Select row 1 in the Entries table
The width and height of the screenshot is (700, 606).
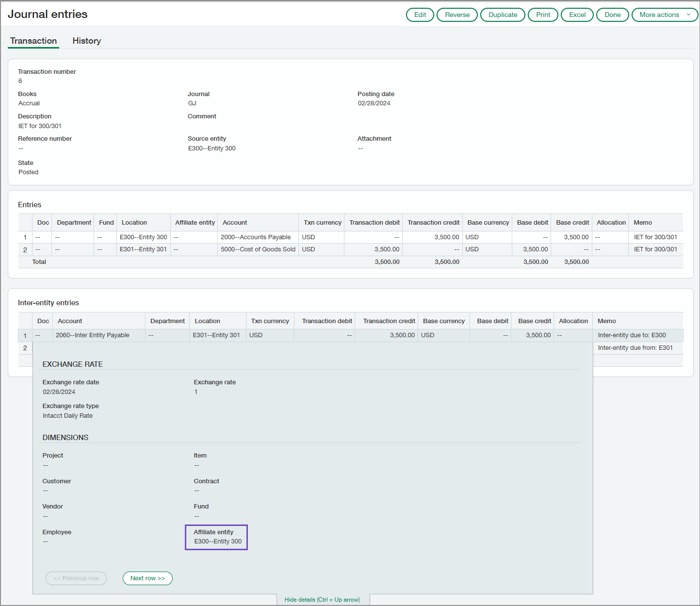coord(25,237)
